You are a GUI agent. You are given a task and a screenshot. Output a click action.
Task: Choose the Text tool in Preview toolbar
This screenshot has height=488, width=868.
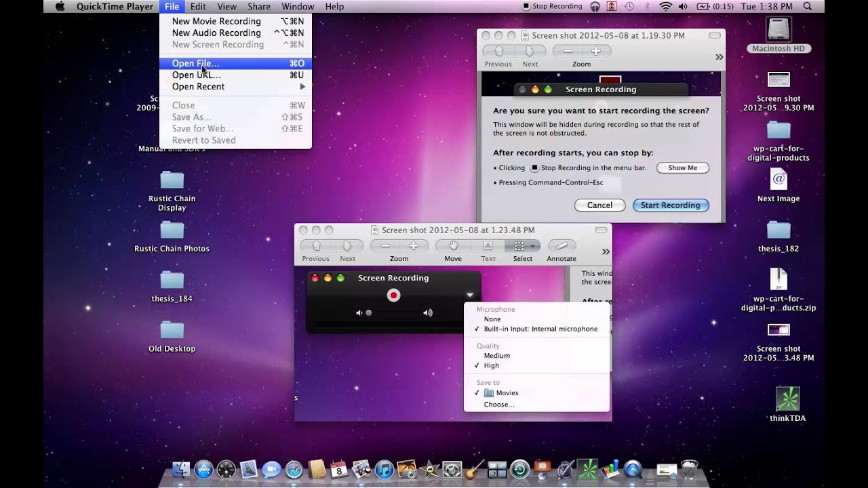(488, 246)
